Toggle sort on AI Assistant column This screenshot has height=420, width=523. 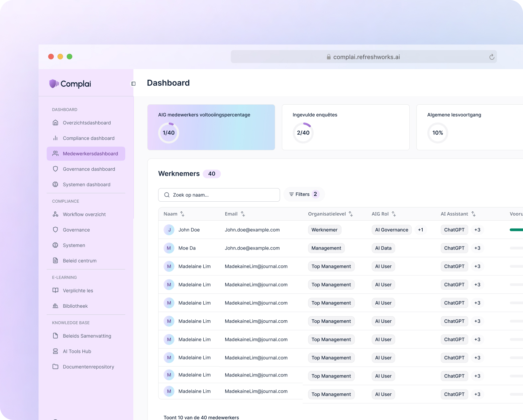(x=473, y=214)
